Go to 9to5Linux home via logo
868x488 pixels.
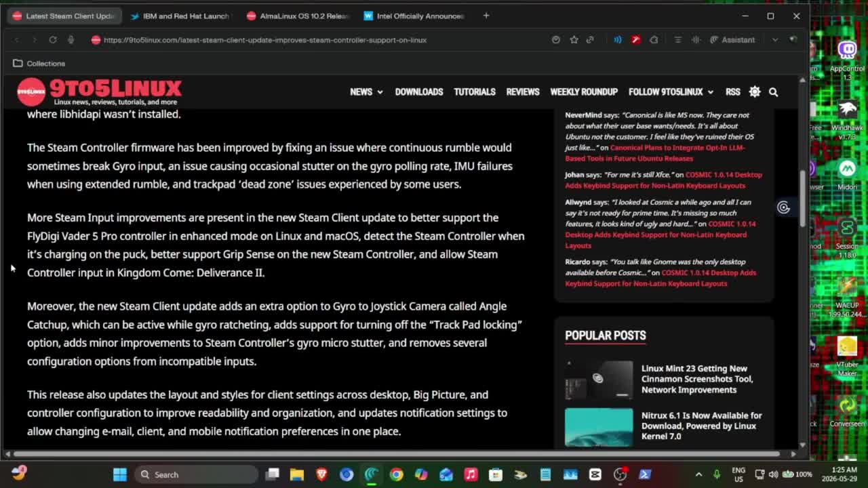100,91
